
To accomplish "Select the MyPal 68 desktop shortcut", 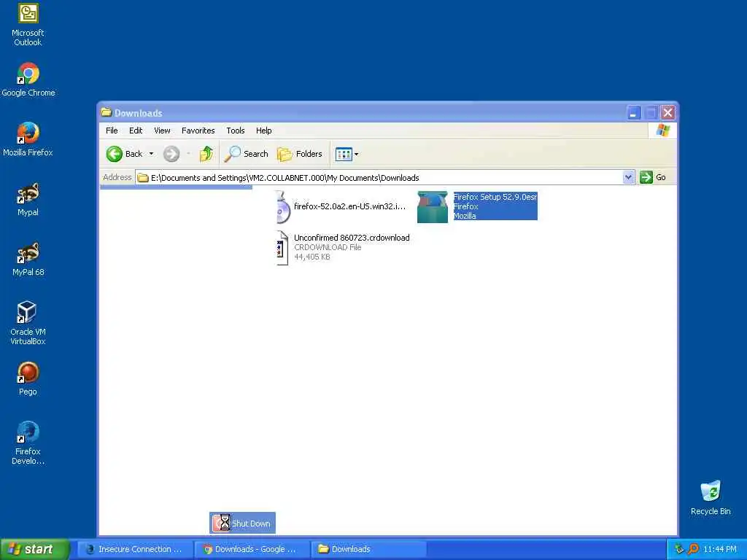I will (28, 259).
